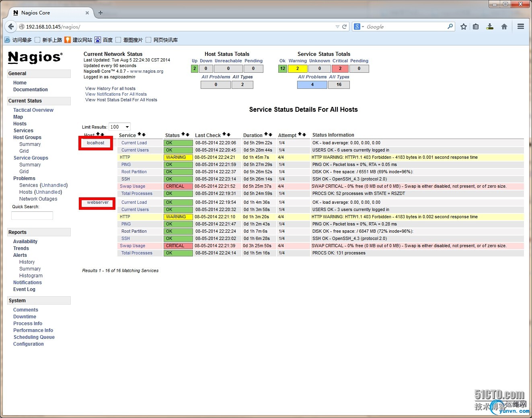Open the Event Log link
The width and height of the screenshot is (532, 418).
(x=24, y=289)
